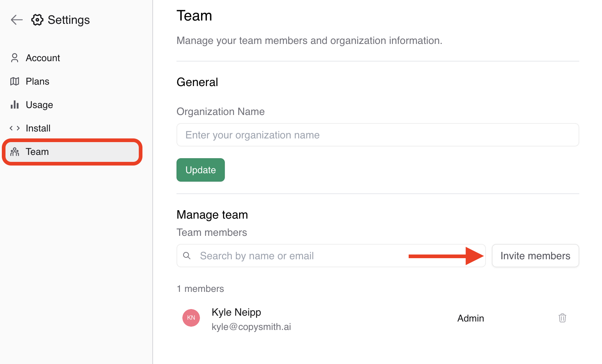Click the back arrow beside Settings
Viewport: 602px width, 364px height.
[x=17, y=20]
